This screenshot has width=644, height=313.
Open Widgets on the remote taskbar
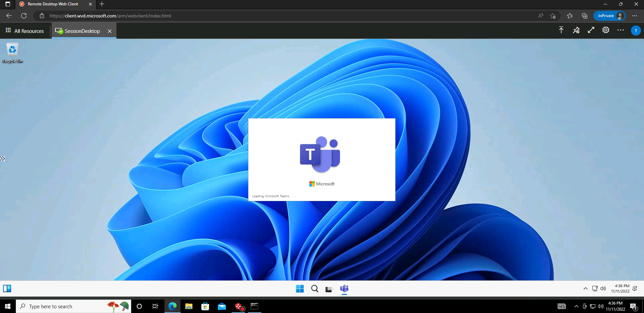click(x=7, y=289)
